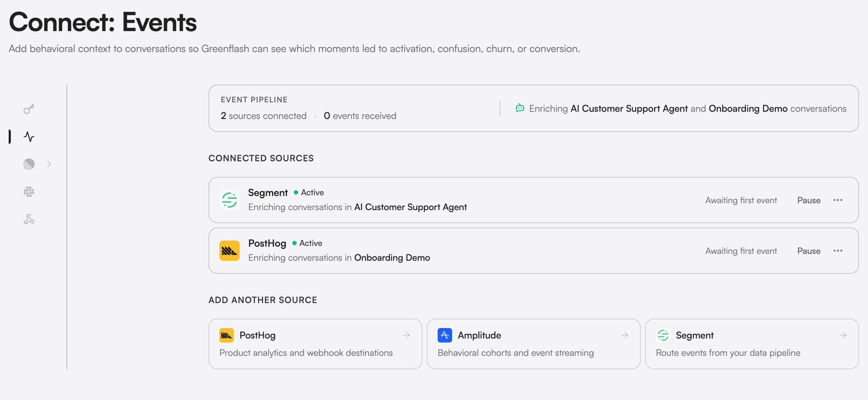868x400 pixels.
Task: Click 'Behavioral cohorts and event streaming' text
Action: pos(516,353)
